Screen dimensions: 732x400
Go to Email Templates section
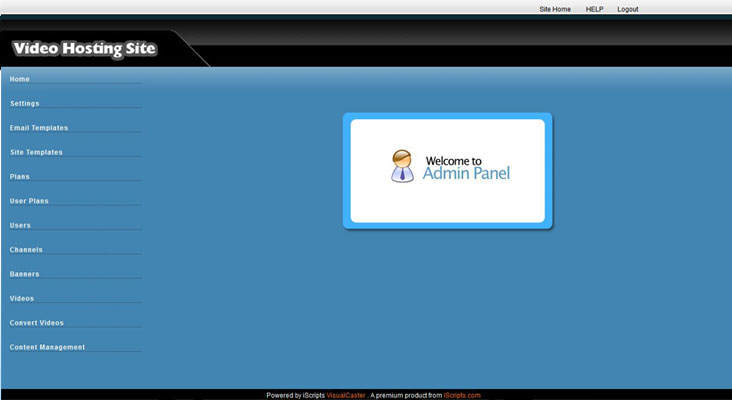coord(39,128)
